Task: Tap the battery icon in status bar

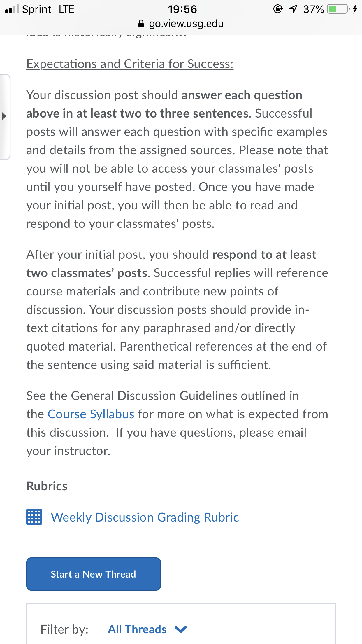Action: [x=338, y=9]
